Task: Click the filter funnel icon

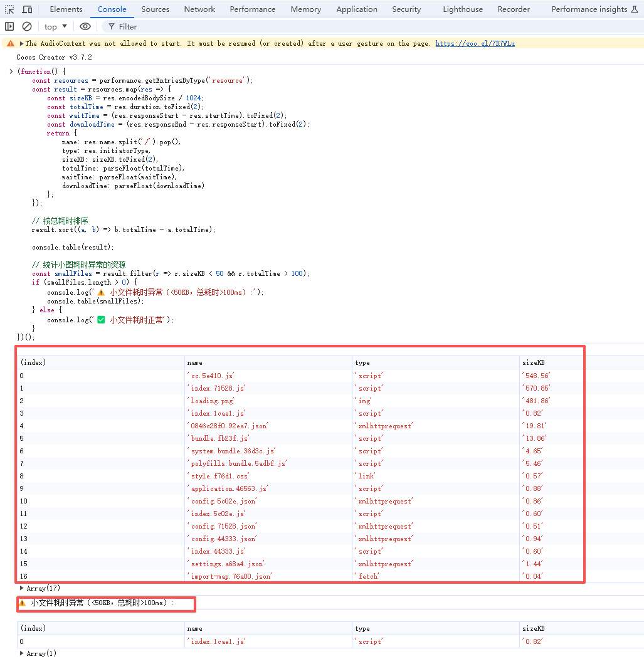Action: click(x=111, y=26)
